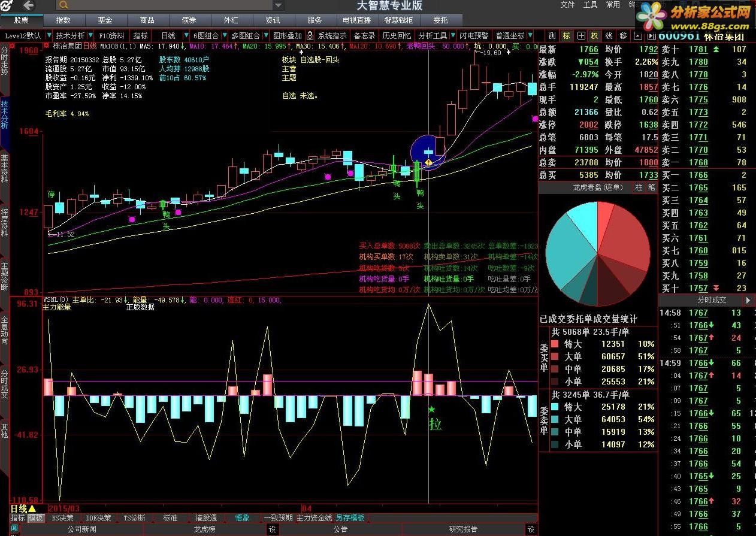Toggle 闪电预警 alert
The width and height of the screenshot is (756, 536).
point(474,36)
